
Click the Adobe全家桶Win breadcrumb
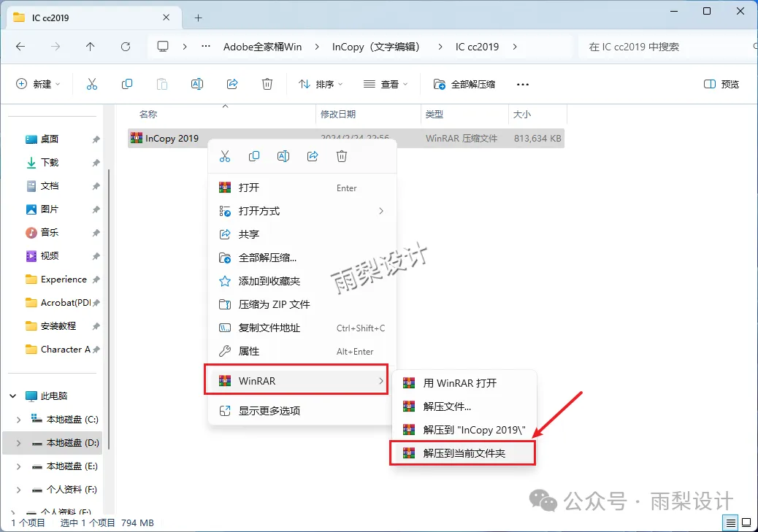pyautogui.click(x=262, y=47)
